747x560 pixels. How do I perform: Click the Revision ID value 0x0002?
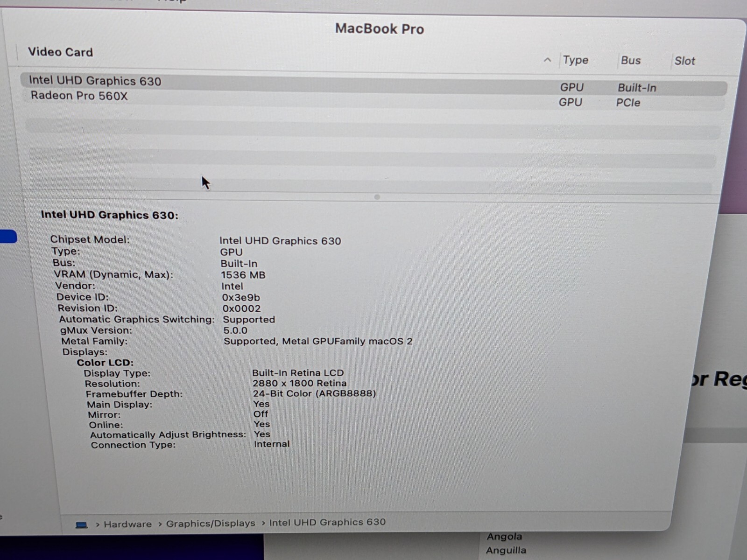point(241,308)
